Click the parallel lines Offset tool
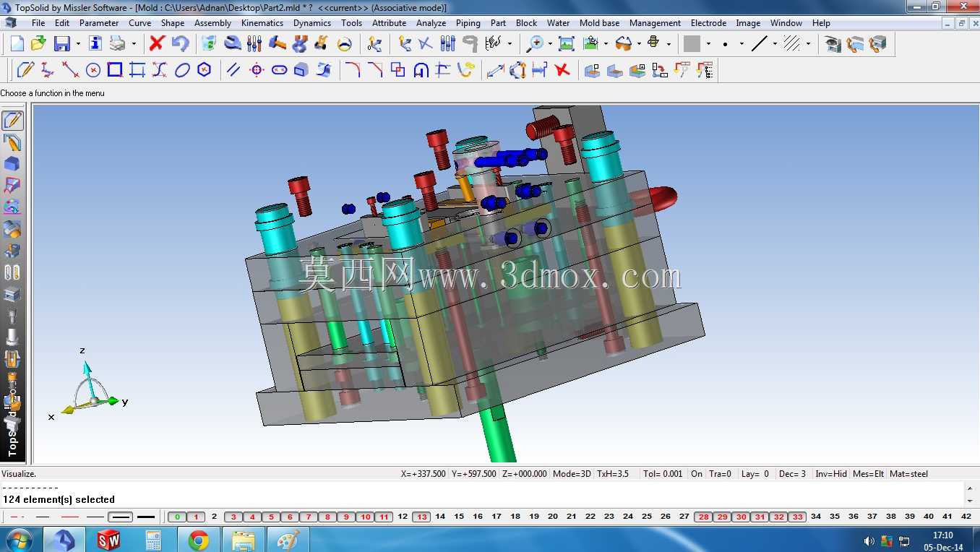Image resolution: width=980 pixels, height=552 pixels. click(x=233, y=70)
